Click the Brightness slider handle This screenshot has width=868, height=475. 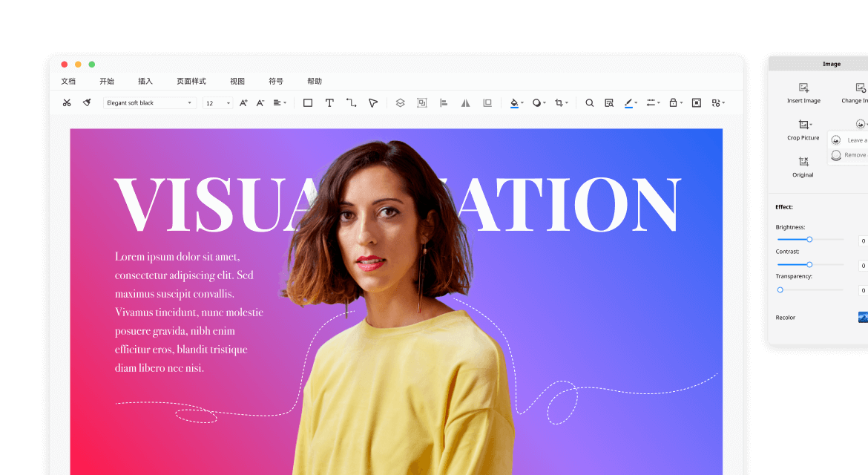[809, 240]
